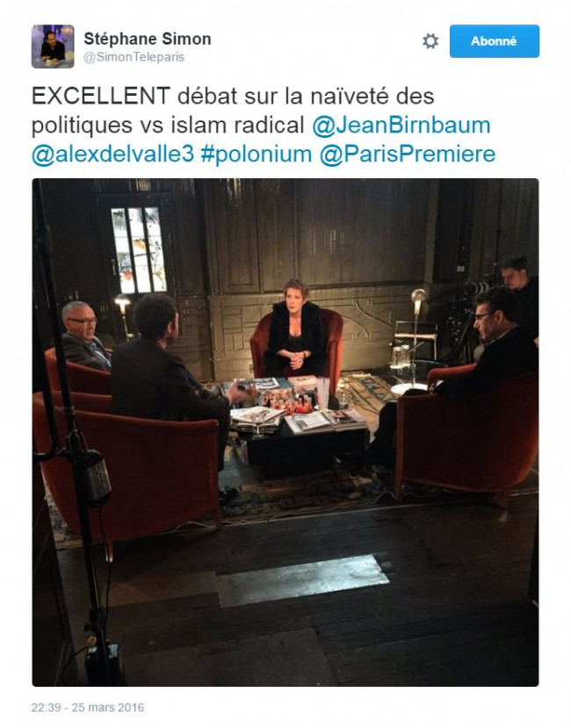Open the gear settings icon
The height and width of the screenshot is (728, 571).
point(430,41)
